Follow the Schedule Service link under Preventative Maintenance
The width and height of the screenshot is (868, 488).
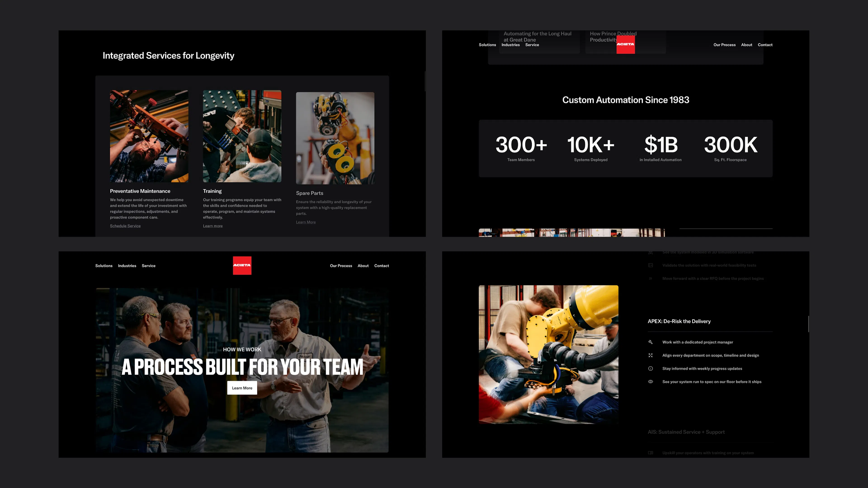point(125,226)
